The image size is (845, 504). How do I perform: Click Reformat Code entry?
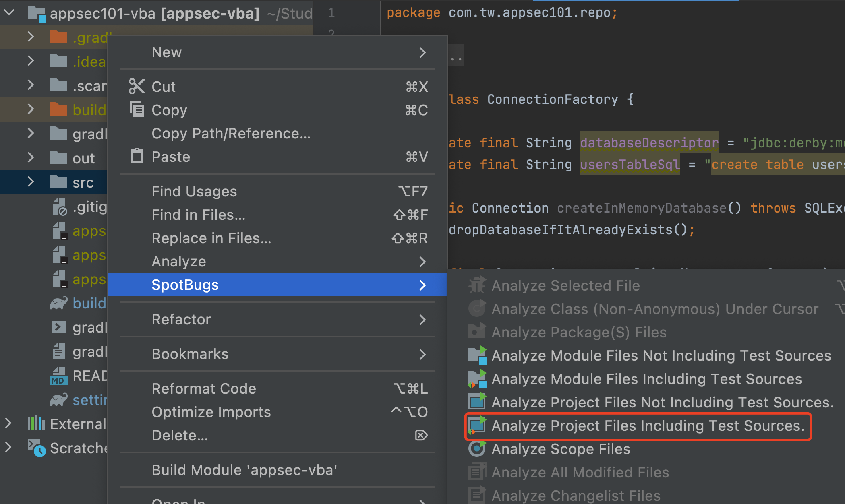point(204,388)
